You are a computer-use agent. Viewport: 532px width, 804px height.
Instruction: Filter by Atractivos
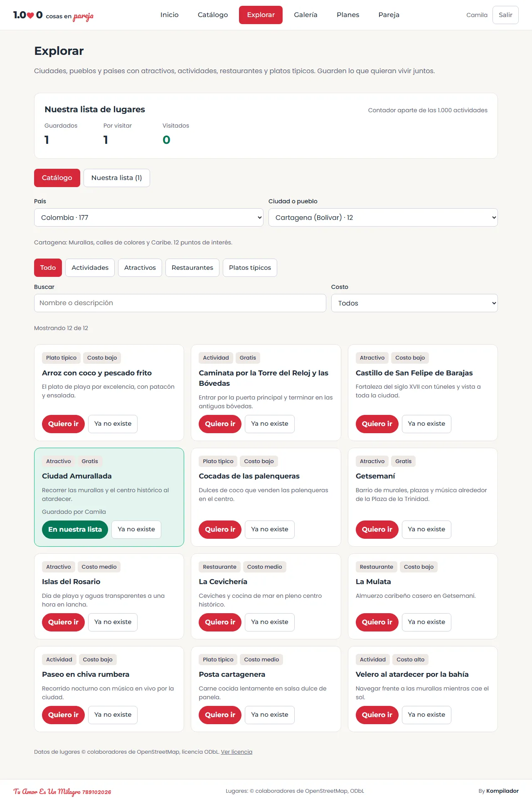(140, 268)
